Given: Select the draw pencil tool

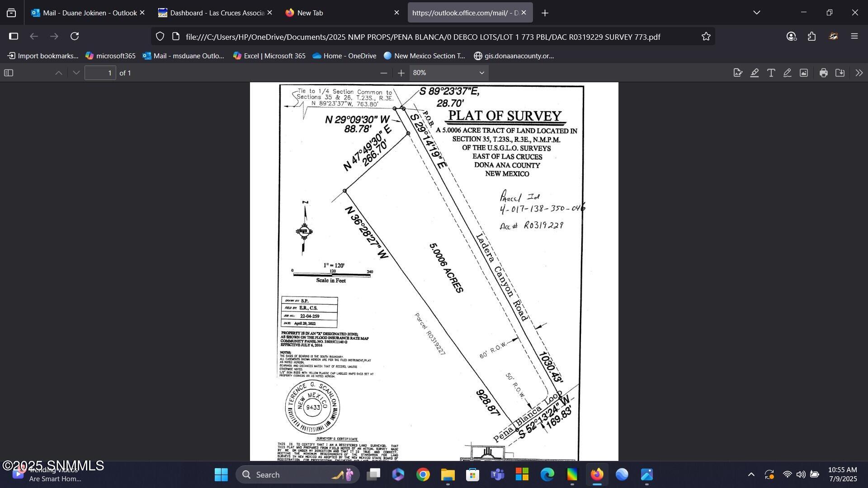Looking at the screenshot, I should pos(788,73).
